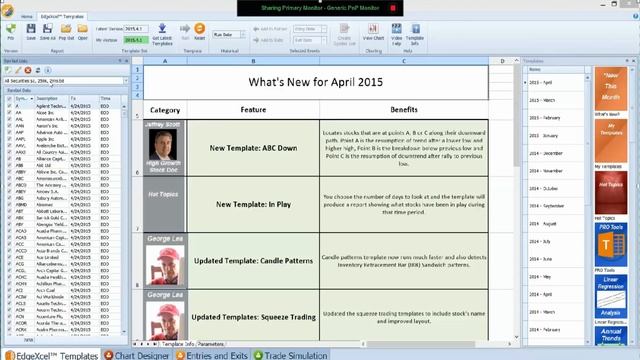Click the Run arrow icon

click(x=185, y=28)
